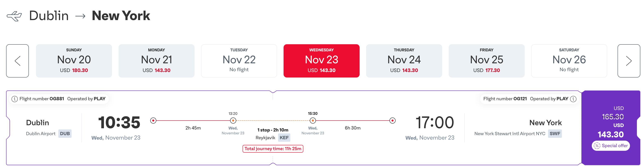Image resolution: width=644 pixels, height=166 pixels.
Task: Go to previous week of dates
Action: [x=17, y=61]
